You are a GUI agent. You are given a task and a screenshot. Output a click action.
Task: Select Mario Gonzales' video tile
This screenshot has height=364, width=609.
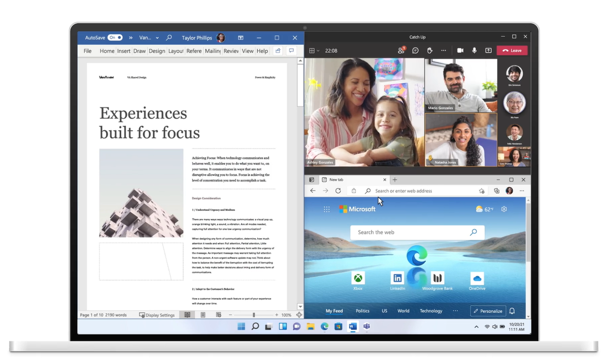[x=461, y=85]
